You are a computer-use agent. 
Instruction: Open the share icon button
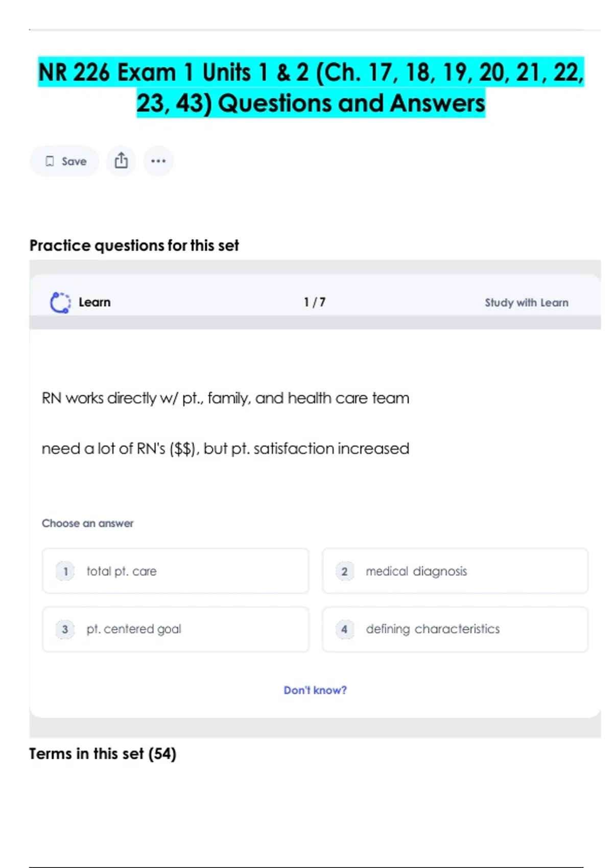(x=121, y=161)
